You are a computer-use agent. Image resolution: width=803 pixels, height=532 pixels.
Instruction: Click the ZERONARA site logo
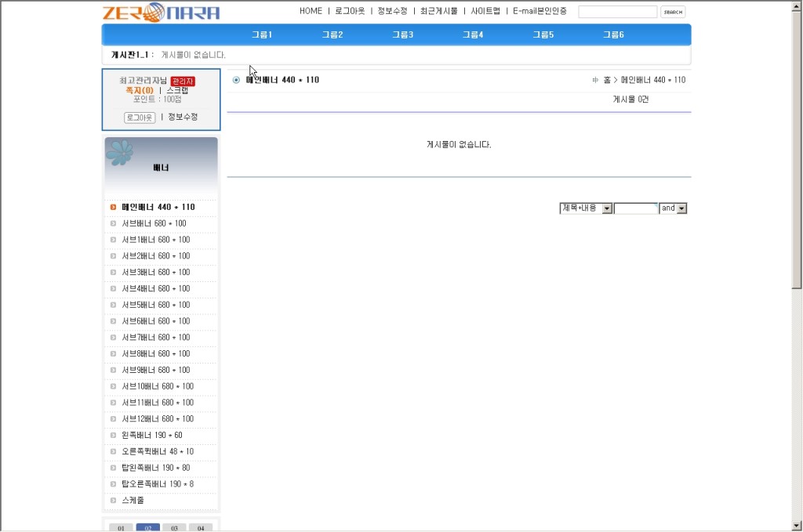pyautogui.click(x=161, y=12)
